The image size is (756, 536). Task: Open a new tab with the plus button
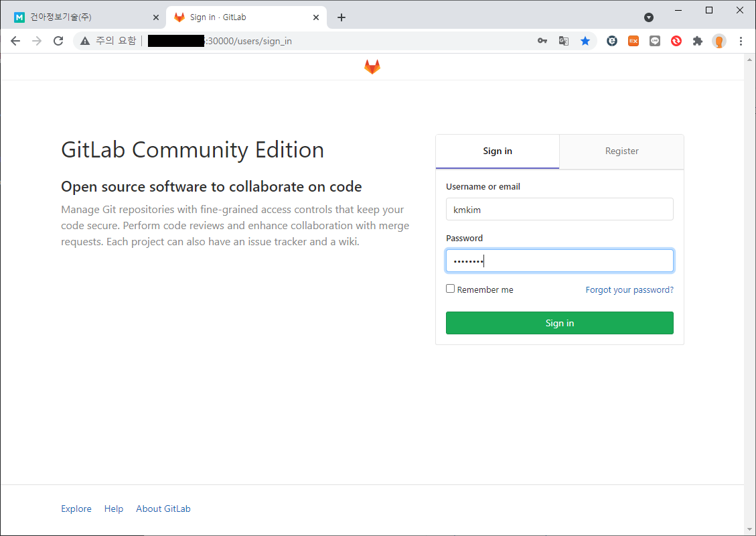pyautogui.click(x=342, y=17)
